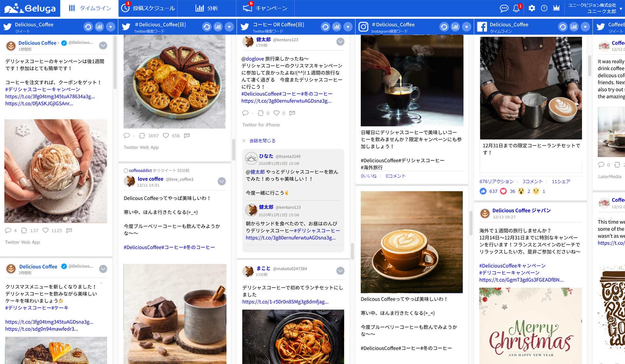
Task: Expand options on the 1時間前 Delicious Coffee tweet
Action: click(103, 46)
